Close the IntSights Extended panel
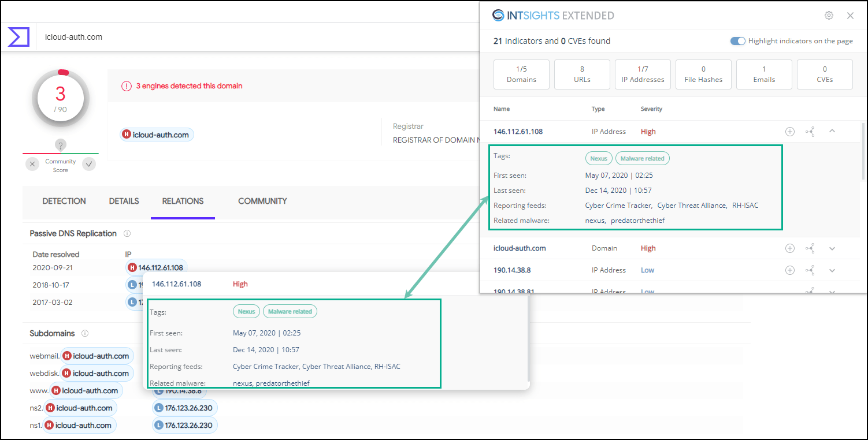Viewport: 868px width, 440px height. (x=850, y=16)
